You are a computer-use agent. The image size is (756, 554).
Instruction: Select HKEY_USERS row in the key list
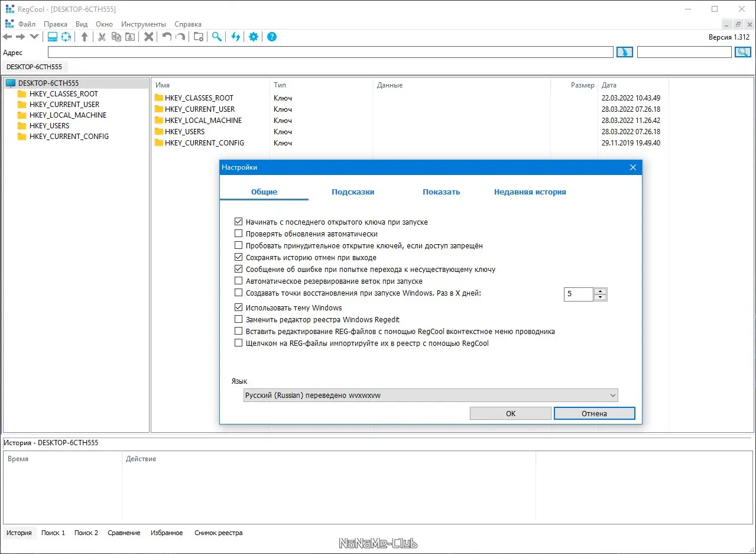point(410,132)
